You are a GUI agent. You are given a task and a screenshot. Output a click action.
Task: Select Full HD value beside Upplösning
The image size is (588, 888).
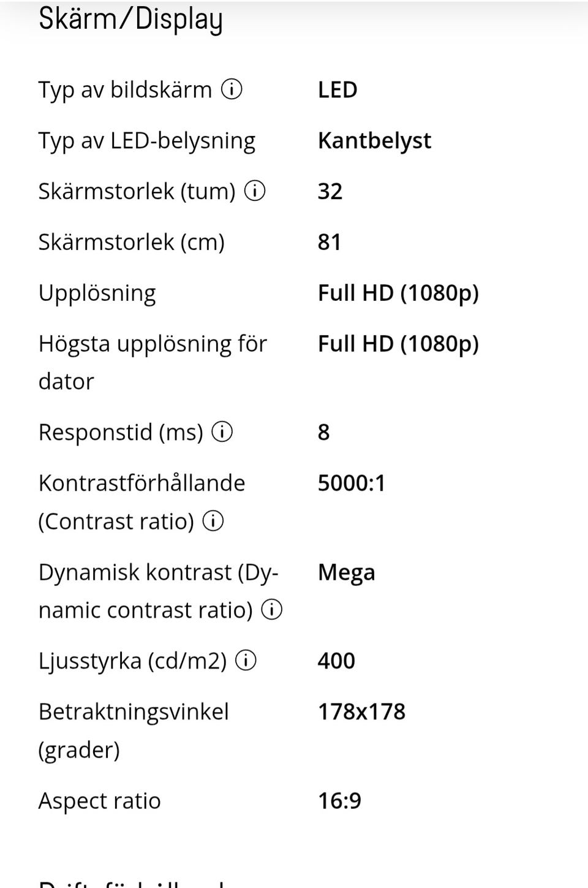(398, 293)
